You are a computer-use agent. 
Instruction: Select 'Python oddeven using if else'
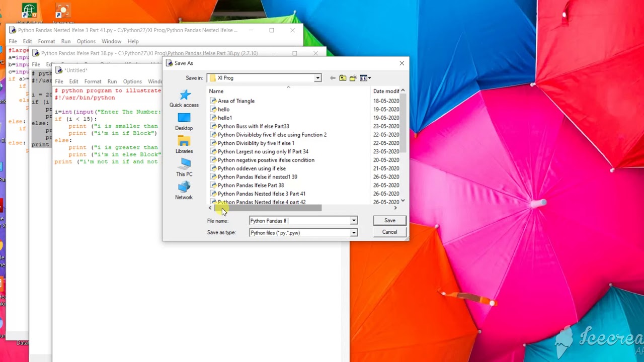tap(252, 168)
